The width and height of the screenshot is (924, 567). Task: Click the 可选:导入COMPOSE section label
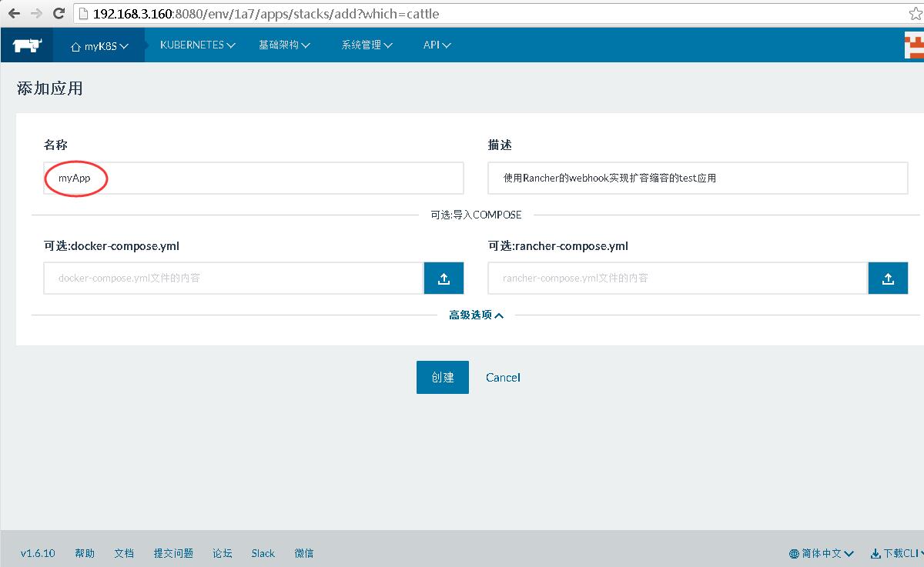tap(476, 215)
